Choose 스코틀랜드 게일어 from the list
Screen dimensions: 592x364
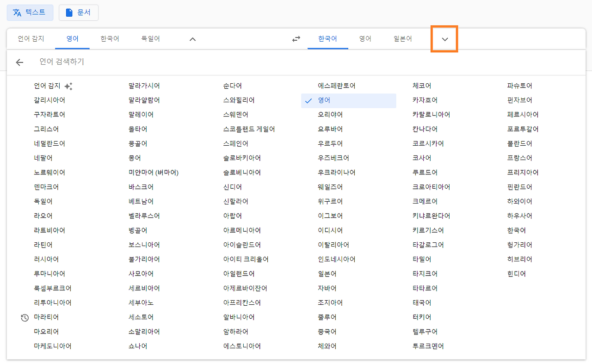pyautogui.click(x=249, y=129)
